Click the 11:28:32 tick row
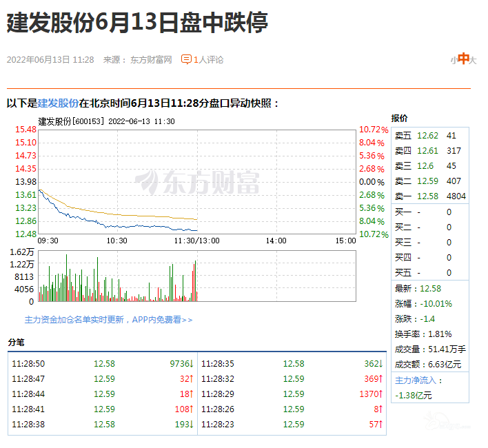 point(292,379)
